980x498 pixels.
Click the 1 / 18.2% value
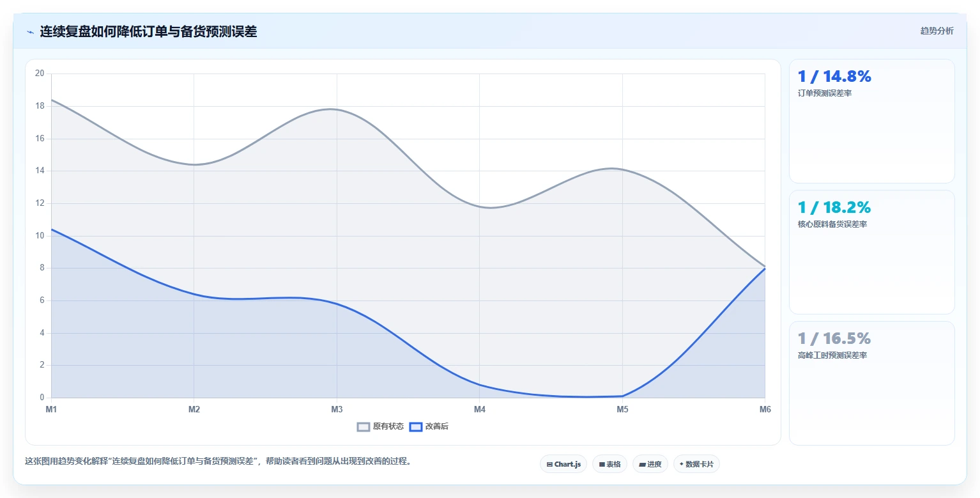click(834, 208)
